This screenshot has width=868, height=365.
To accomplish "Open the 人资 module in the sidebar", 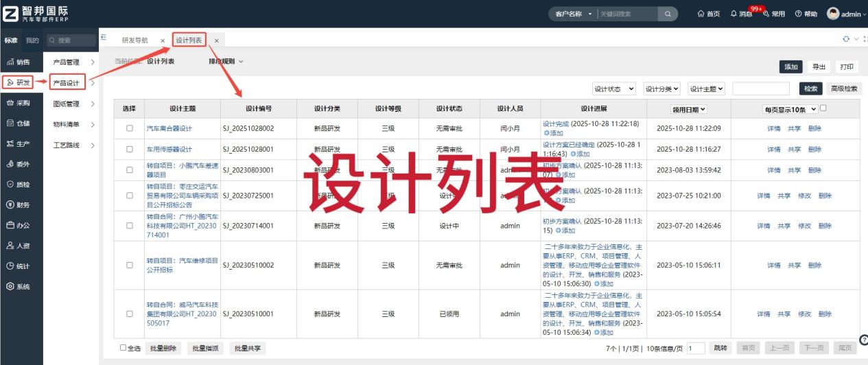I will (x=19, y=245).
